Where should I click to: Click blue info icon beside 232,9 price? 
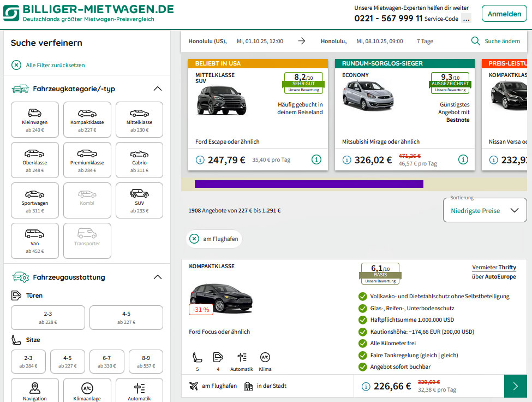coord(494,159)
